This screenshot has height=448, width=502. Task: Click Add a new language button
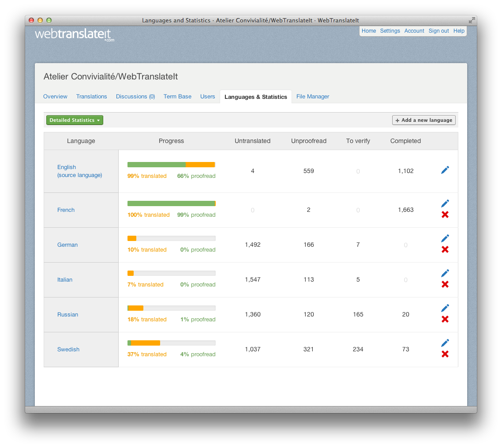click(424, 120)
